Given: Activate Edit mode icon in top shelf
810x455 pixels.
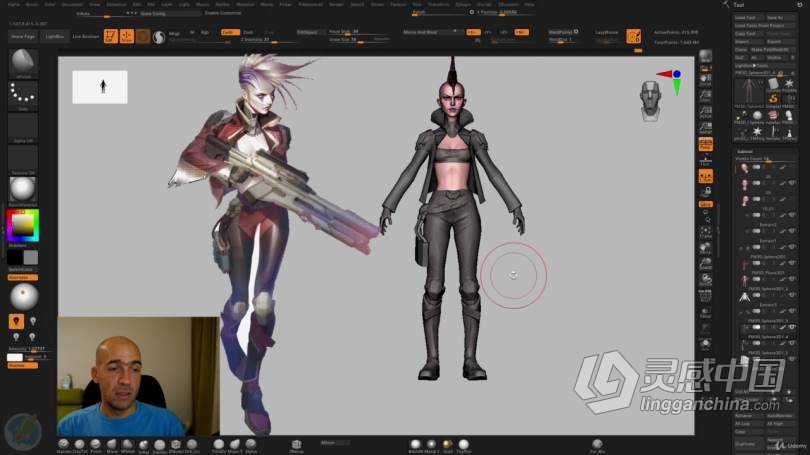Looking at the screenshot, I should tap(111, 36).
